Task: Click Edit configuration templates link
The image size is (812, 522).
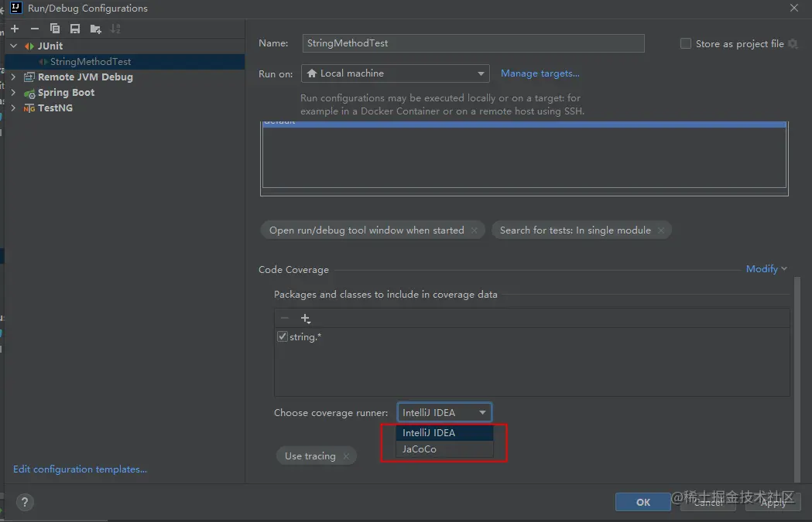Action: point(80,469)
